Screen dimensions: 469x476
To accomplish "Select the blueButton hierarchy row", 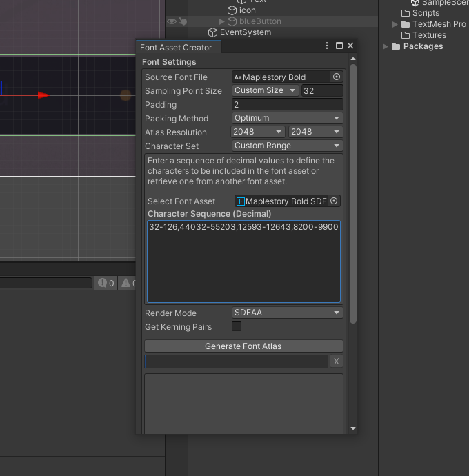I will click(x=272, y=21).
